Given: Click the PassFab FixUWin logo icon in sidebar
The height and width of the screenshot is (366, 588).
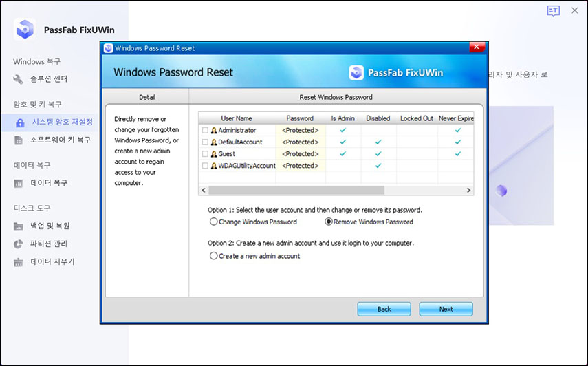Looking at the screenshot, I should click(x=25, y=29).
